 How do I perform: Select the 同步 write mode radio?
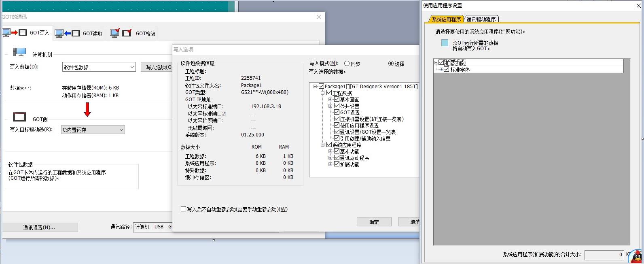(347, 64)
